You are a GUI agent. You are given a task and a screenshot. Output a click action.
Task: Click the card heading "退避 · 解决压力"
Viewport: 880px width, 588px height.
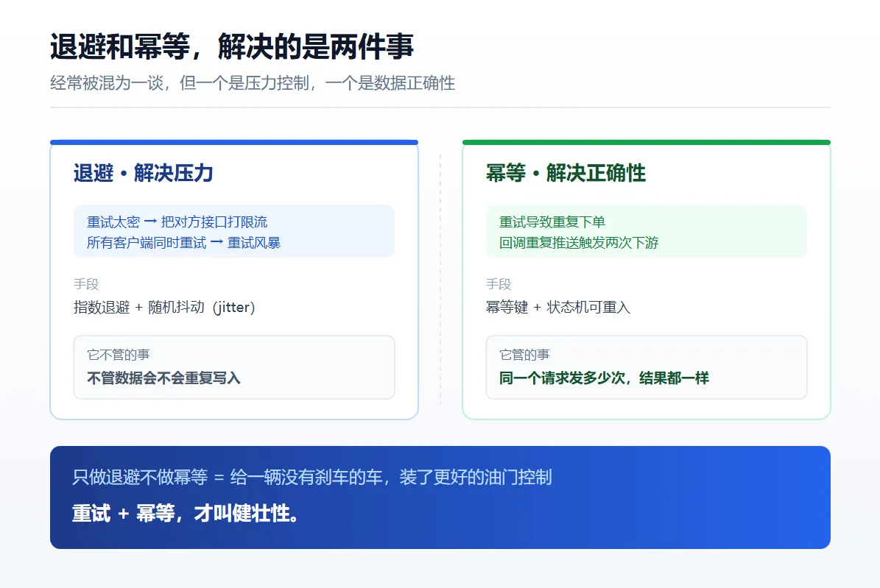coord(143,173)
